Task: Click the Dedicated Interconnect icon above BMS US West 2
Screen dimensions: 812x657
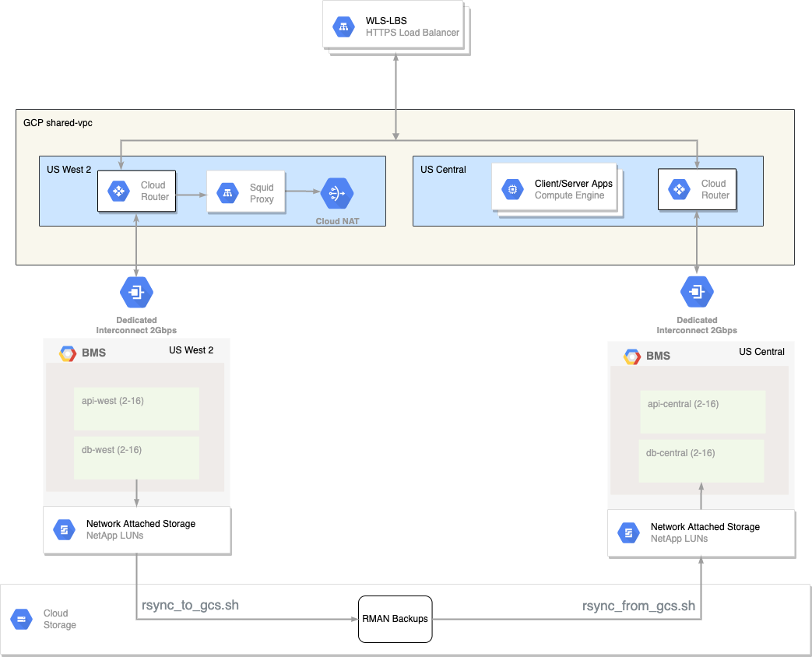Action: point(136,293)
